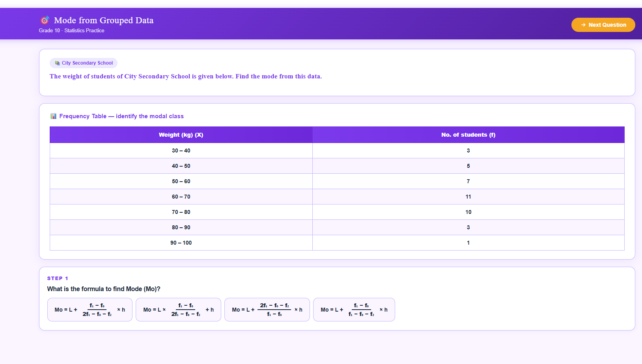Click the bar chart icon beside Frequency Table
This screenshot has height=364, width=642.
(53, 116)
